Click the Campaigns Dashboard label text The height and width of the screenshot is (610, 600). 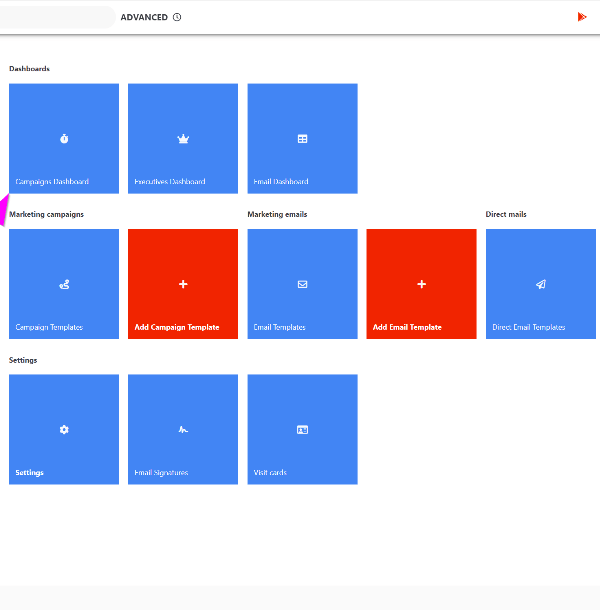(52, 182)
